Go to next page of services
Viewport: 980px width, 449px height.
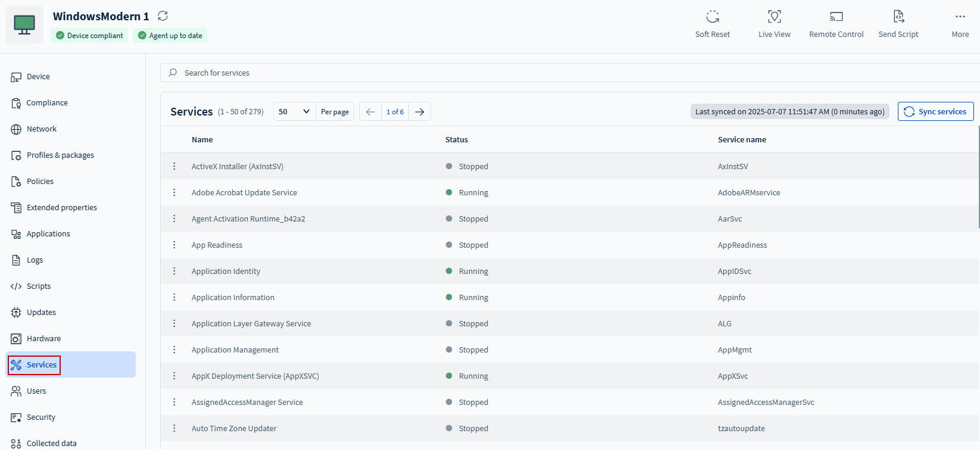click(x=420, y=112)
